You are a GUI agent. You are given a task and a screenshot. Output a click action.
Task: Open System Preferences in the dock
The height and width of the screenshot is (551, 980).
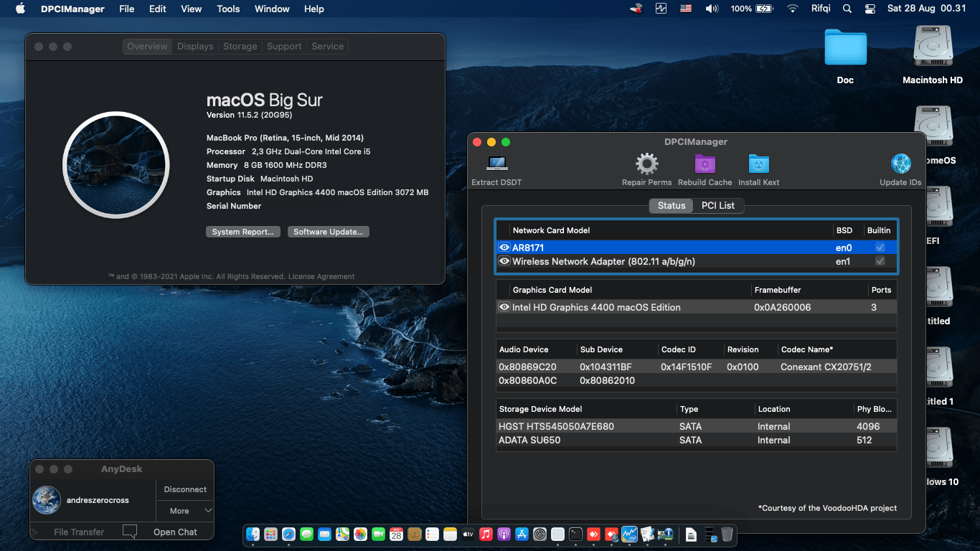(540, 534)
